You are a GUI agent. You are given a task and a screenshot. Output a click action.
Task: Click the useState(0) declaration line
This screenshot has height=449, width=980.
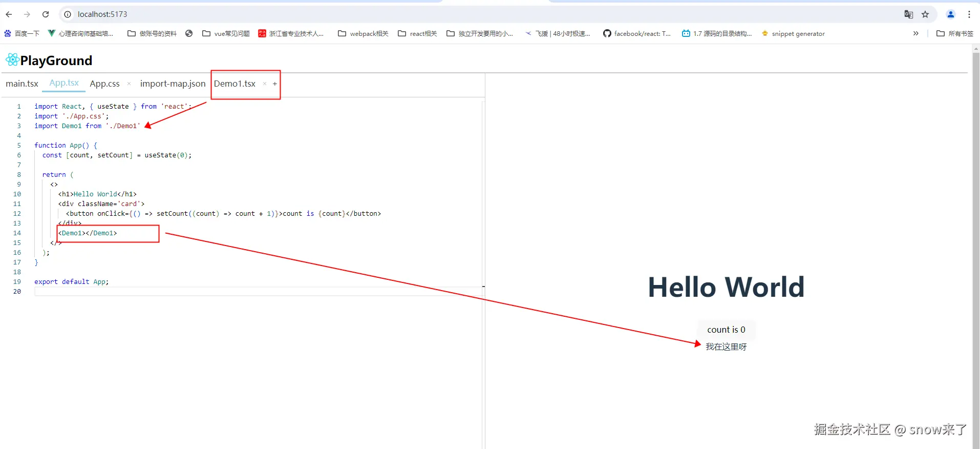[117, 155]
